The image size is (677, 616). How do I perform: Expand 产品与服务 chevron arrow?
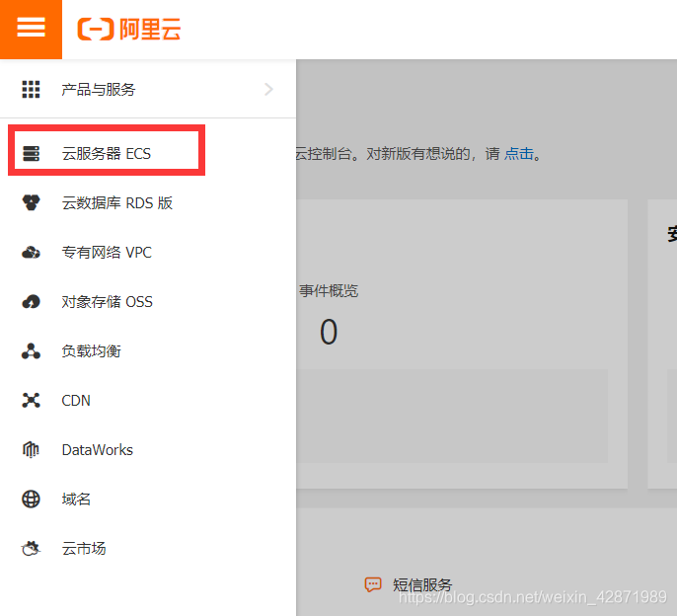click(x=268, y=90)
